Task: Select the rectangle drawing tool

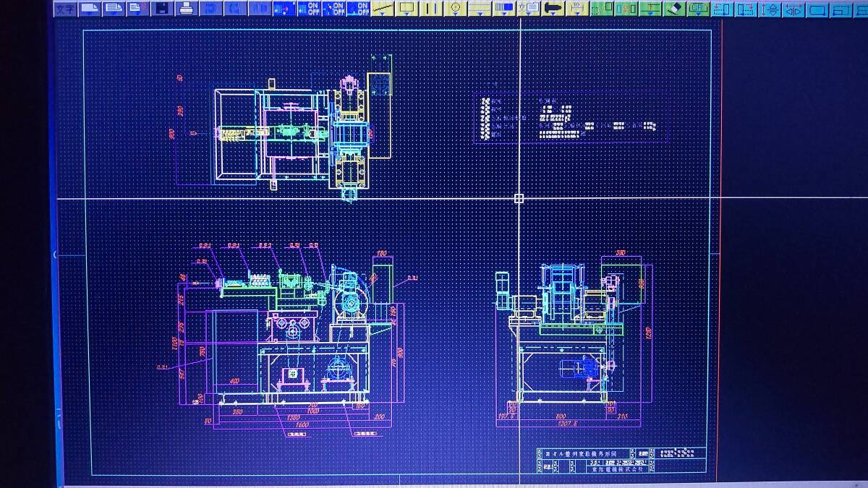Action: pyautogui.click(x=407, y=9)
